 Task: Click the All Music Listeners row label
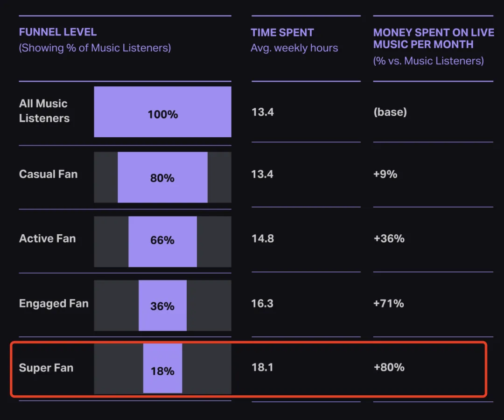[x=44, y=111]
